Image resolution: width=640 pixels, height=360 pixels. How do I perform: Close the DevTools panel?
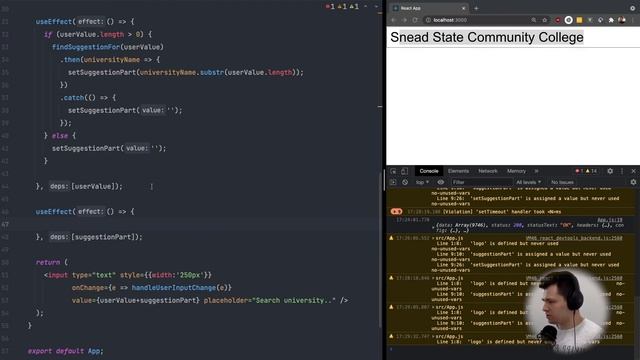[633, 171]
